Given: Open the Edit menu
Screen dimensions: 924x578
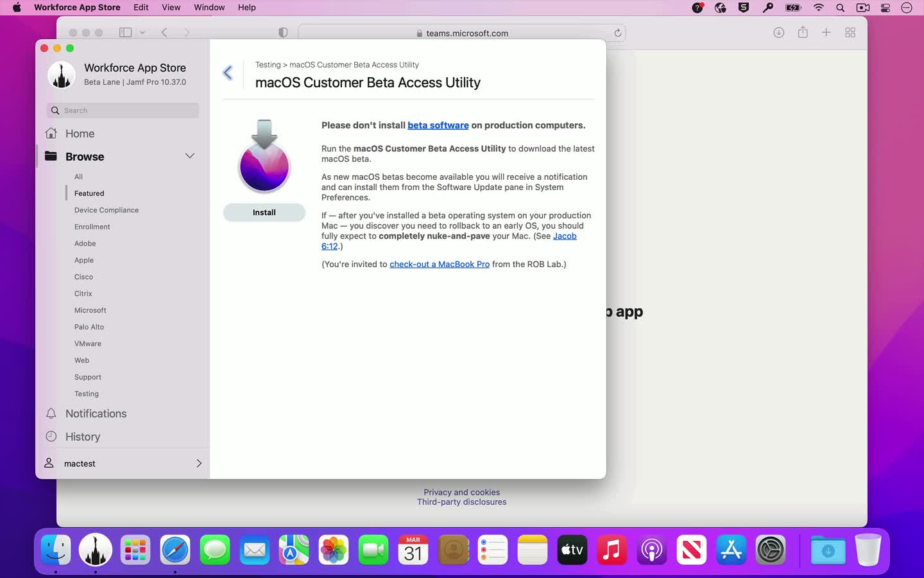Looking at the screenshot, I should 141,8.
